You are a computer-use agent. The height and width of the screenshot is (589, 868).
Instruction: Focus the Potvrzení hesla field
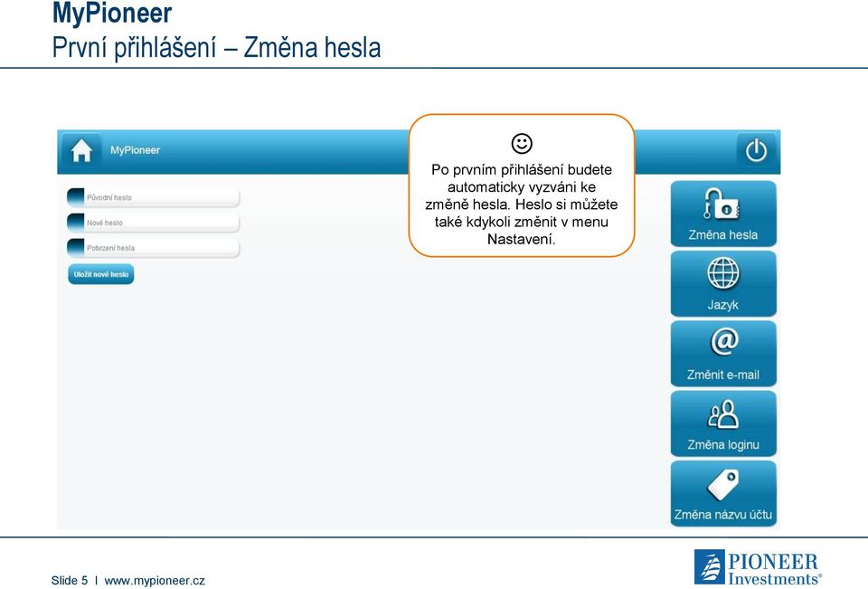point(153,248)
